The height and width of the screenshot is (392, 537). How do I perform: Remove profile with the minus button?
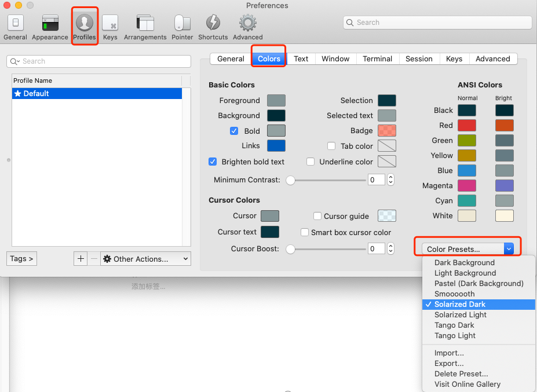94,259
